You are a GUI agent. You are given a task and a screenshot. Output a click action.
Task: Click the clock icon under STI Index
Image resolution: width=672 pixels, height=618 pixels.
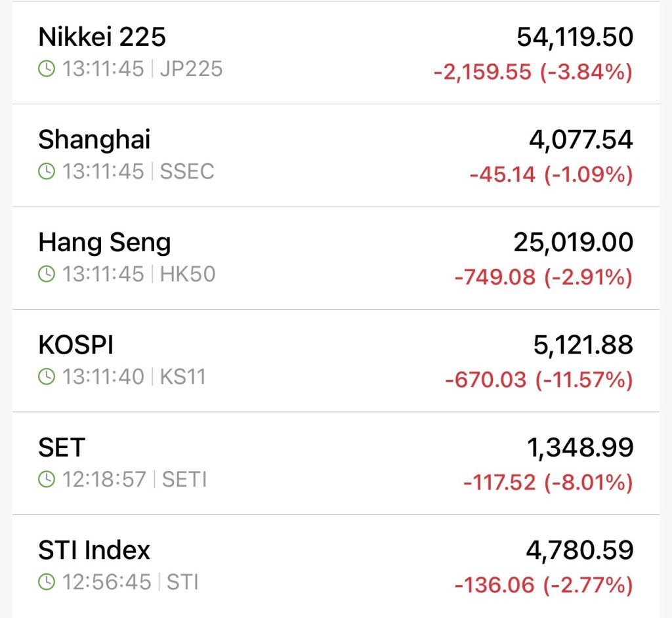pos(47,582)
